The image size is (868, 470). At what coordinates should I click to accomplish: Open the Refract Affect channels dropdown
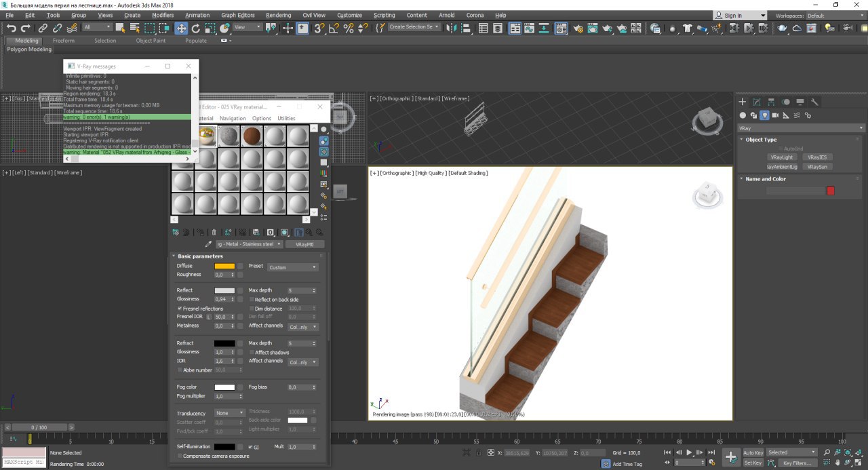(302, 362)
